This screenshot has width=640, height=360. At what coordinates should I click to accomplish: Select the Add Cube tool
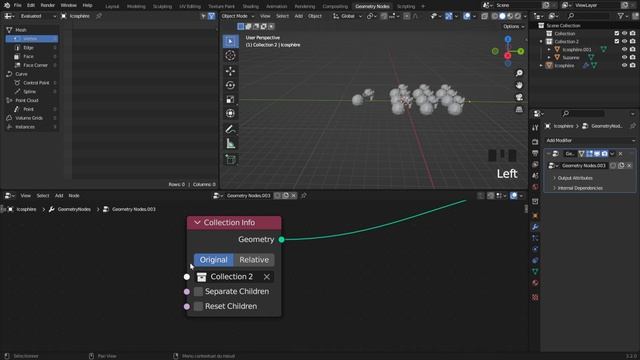tap(230, 160)
